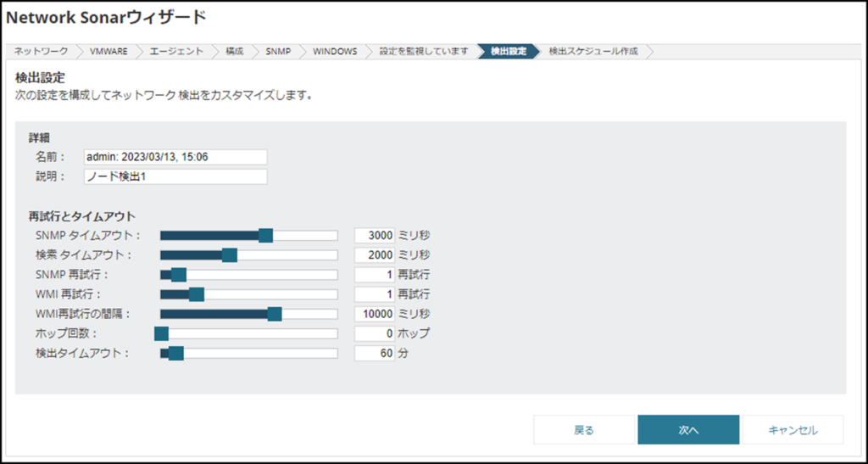Click 次へ to continue the wizard

688,430
